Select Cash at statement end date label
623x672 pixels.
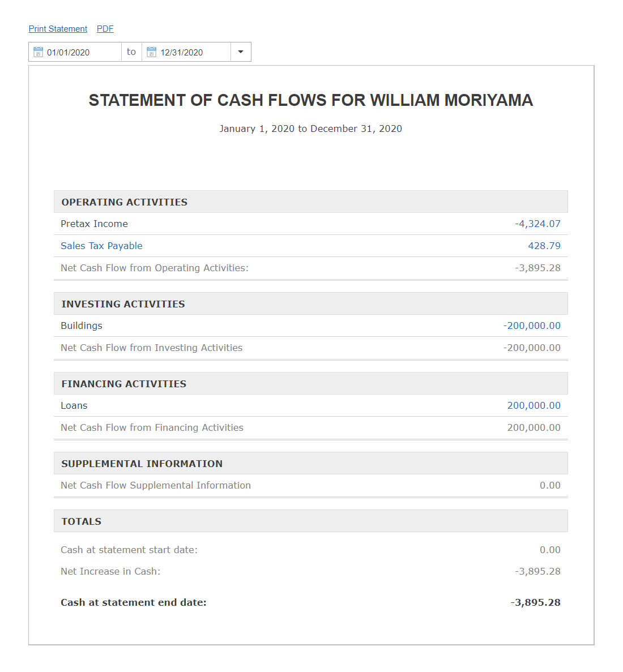coord(133,602)
